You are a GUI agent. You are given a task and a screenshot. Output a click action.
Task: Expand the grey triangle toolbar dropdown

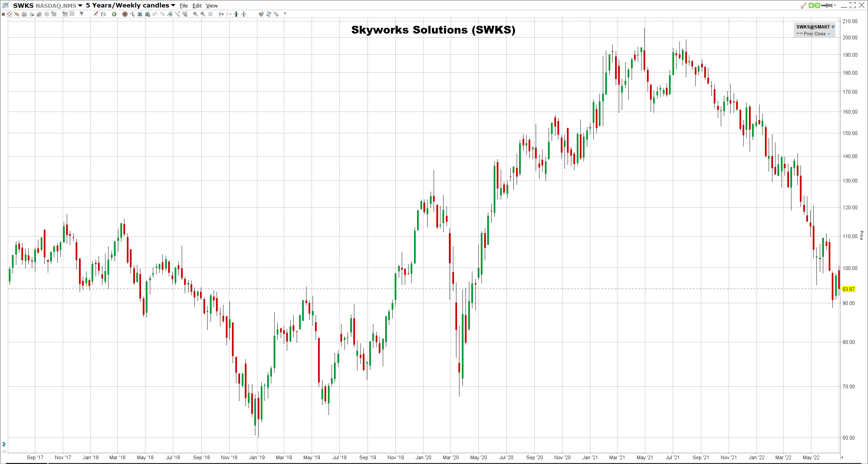pos(81,14)
